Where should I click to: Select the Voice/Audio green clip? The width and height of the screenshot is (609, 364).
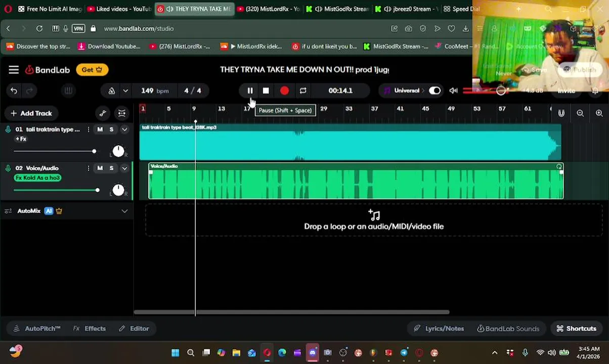pos(356,181)
